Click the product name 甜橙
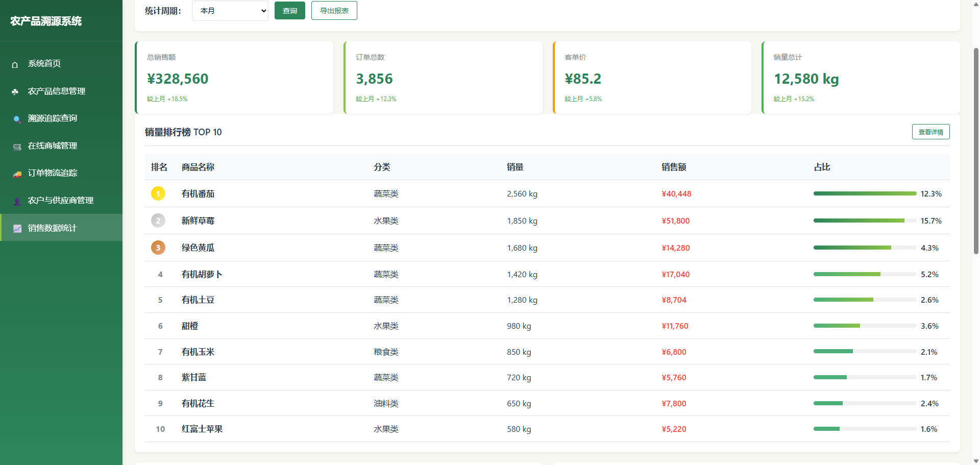The image size is (980, 465). click(190, 326)
